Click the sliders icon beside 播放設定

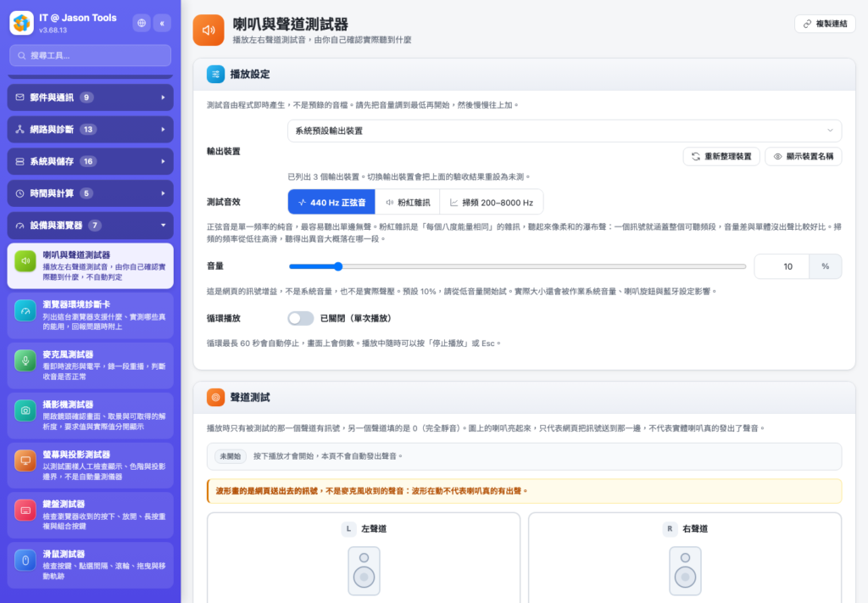point(216,74)
